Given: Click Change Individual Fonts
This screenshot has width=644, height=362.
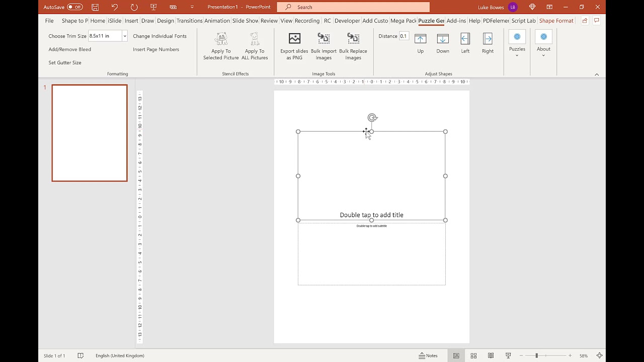Looking at the screenshot, I should pyautogui.click(x=159, y=36).
